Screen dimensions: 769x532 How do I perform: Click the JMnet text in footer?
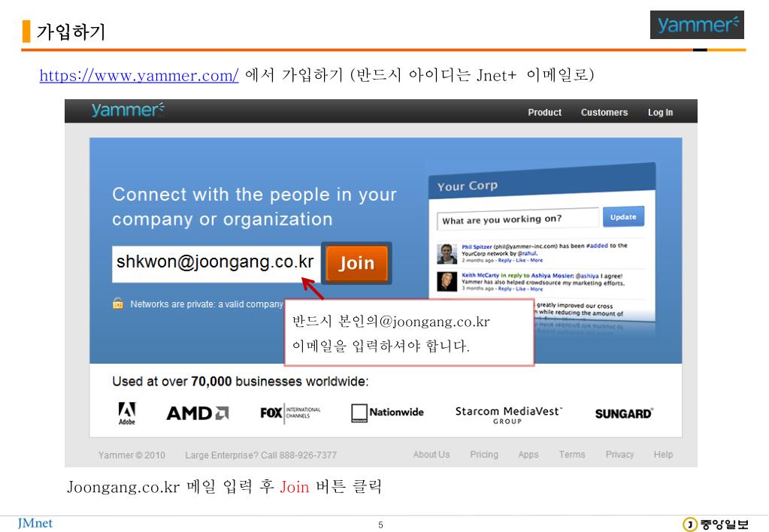(35, 523)
